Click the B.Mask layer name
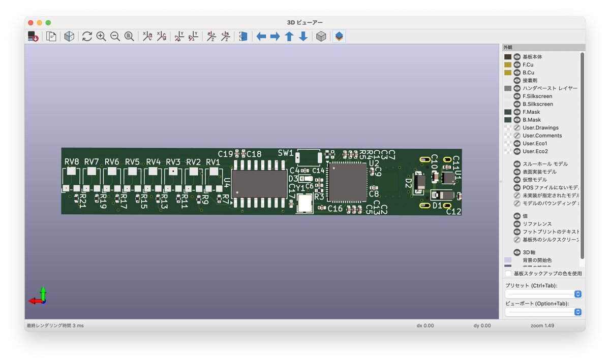610x364 pixels. pyautogui.click(x=531, y=120)
